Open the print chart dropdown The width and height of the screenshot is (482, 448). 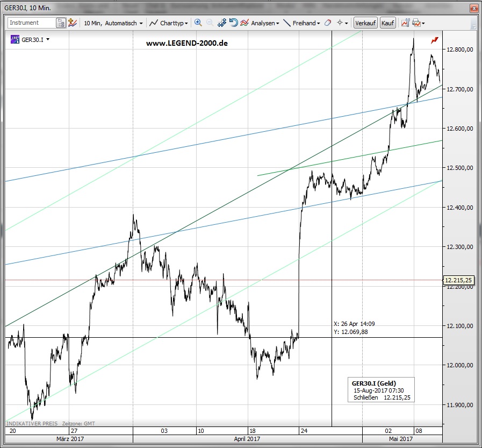[x=419, y=23]
